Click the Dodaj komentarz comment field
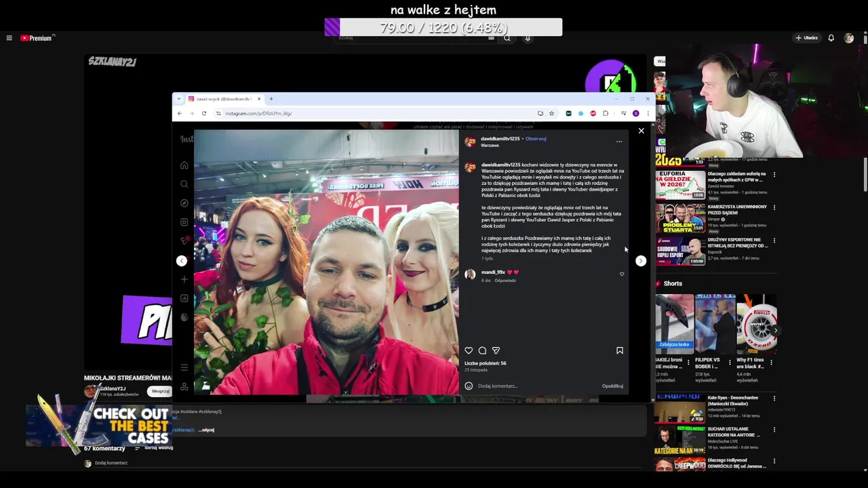 (536, 386)
